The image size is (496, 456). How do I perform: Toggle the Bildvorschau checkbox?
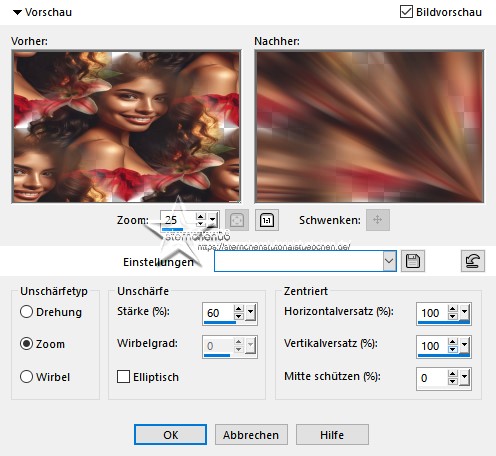tap(406, 12)
